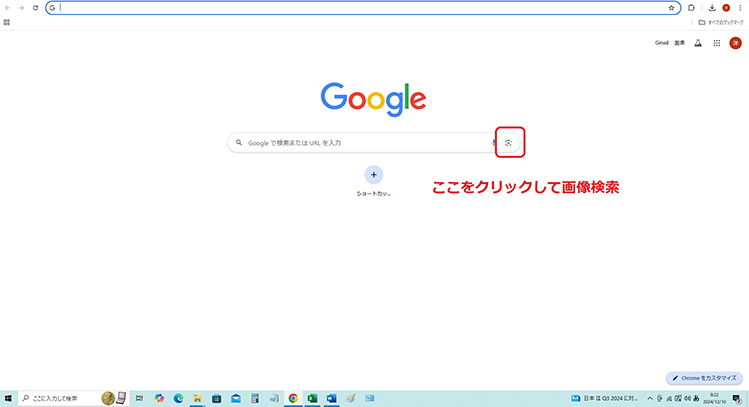This screenshot has height=407, width=749.
Task: Click the Chrome をカスタマイズ button
Action: click(x=704, y=378)
